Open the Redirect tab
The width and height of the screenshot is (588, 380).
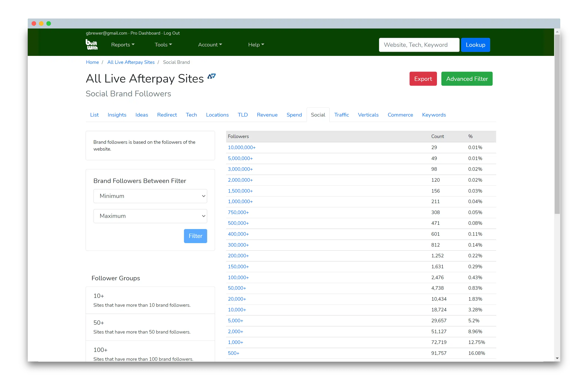coord(167,115)
